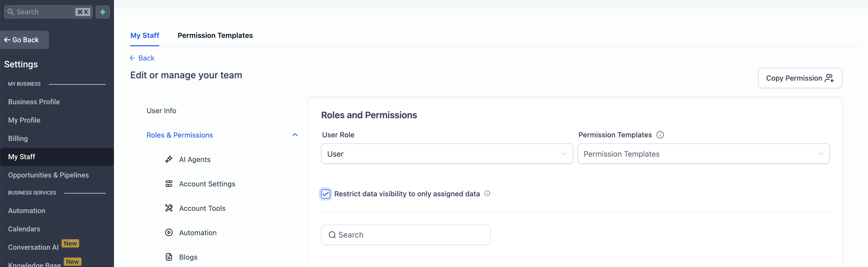Image resolution: width=868 pixels, height=267 pixels.
Task: Click the green lightning bolt quick-action icon
Action: [103, 12]
